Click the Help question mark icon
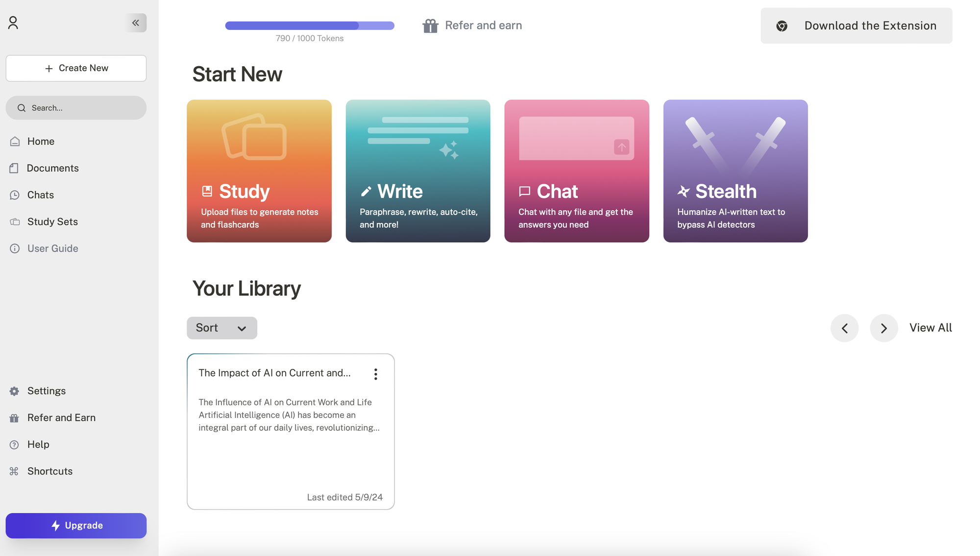The width and height of the screenshot is (980, 556). pyautogui.click(x=14, y=445)
